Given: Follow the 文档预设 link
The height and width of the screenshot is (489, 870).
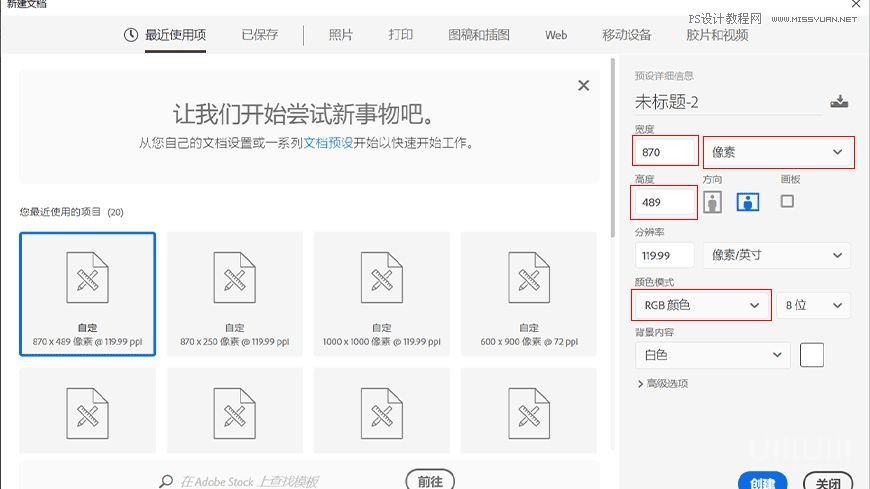Looking at the screenshot, I should click(329, 143).
